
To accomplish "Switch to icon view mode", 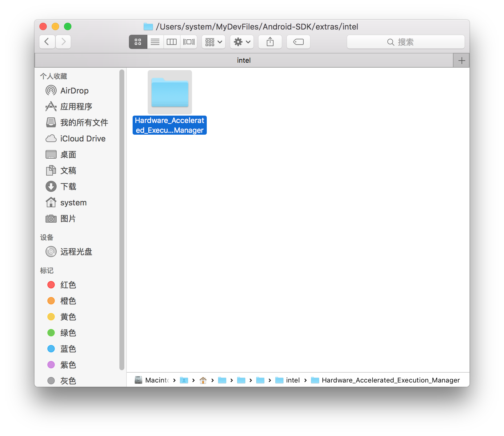I will click(x=138, y=42).
